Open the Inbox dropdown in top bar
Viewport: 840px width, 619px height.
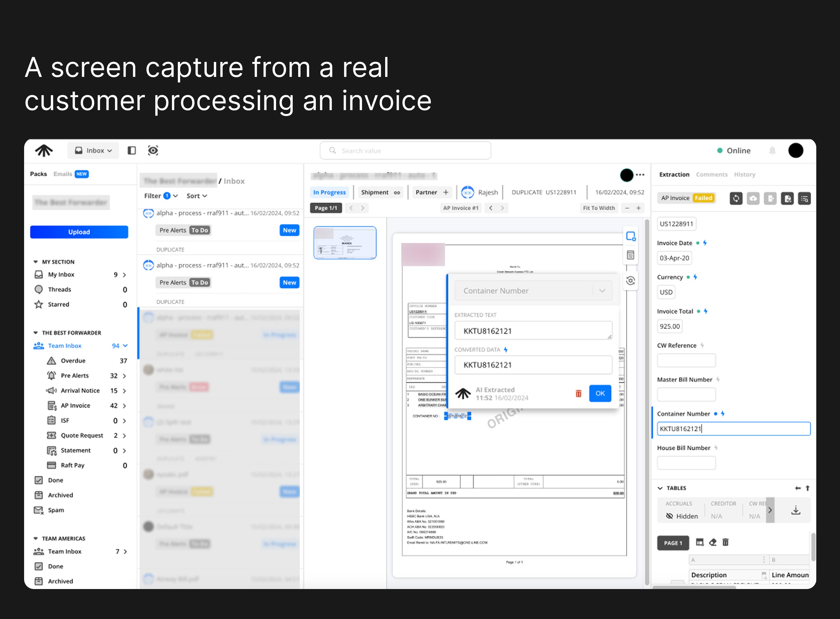point(93,150)
